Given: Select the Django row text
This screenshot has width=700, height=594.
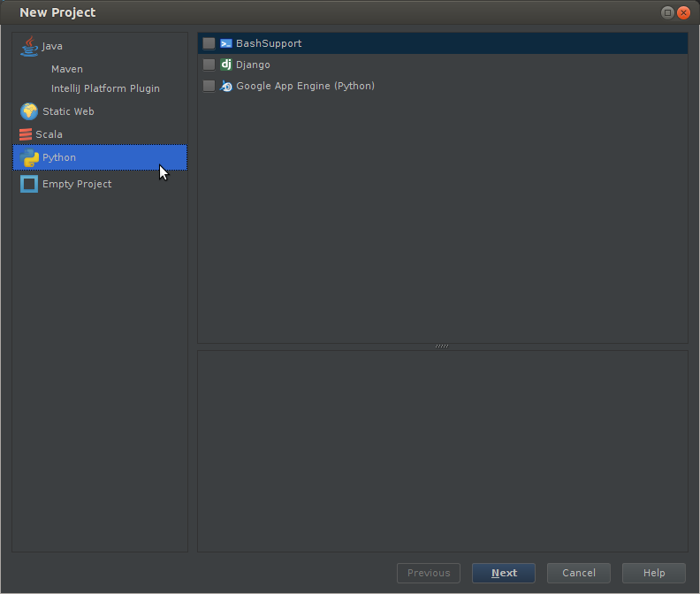Looking at the screenshot, I should (x=253, y=65).
